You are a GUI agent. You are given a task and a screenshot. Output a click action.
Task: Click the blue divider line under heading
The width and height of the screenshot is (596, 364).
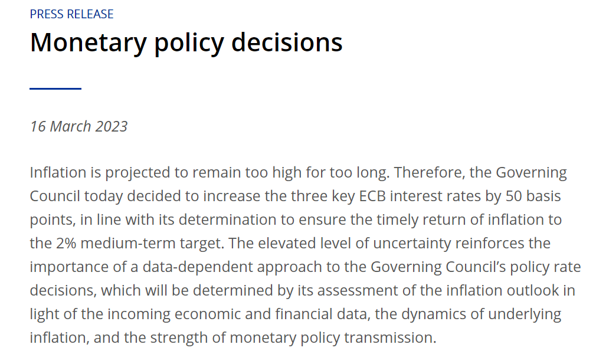pyautogui.click(x=55, y=88)
